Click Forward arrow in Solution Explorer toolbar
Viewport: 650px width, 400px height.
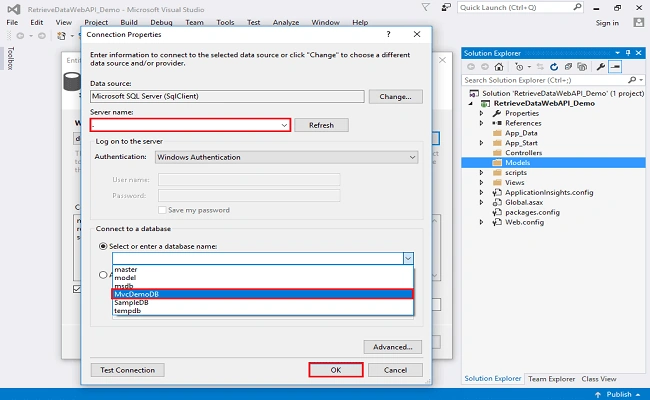coord(485,67)
